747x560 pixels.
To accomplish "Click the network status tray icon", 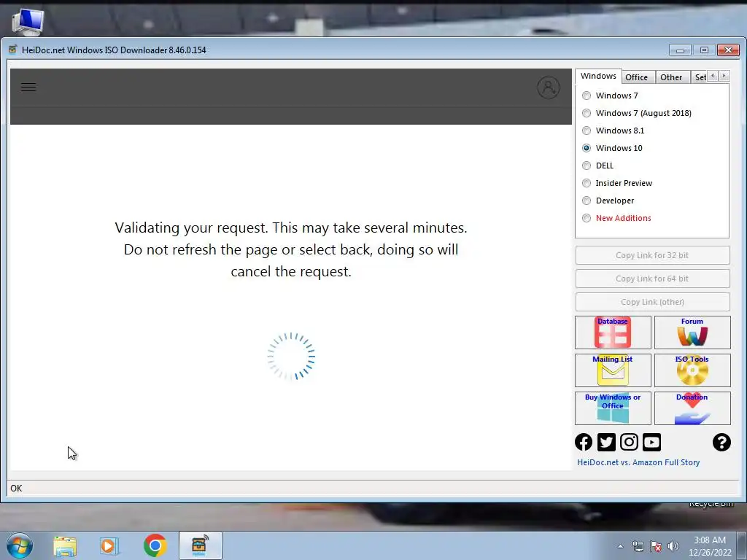I will pyautogui.click(x=638, y=546).
